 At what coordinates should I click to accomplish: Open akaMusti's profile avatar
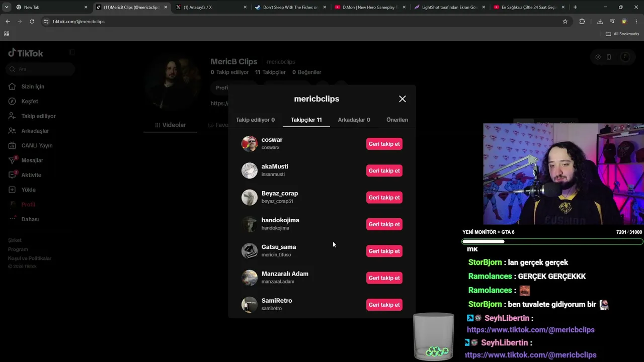(x=250, y=170)
